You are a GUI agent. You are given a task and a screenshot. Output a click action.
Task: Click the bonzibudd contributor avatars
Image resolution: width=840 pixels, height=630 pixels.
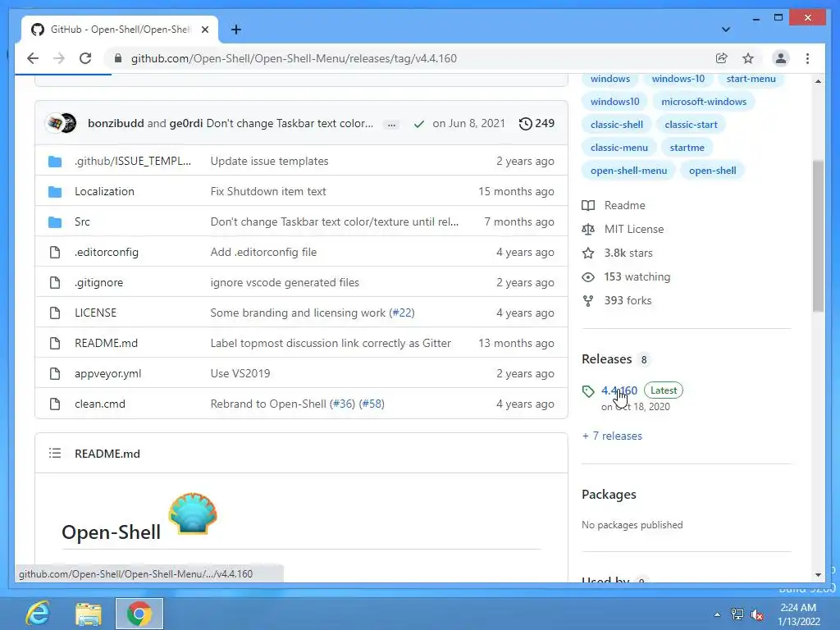click(61, 123)
